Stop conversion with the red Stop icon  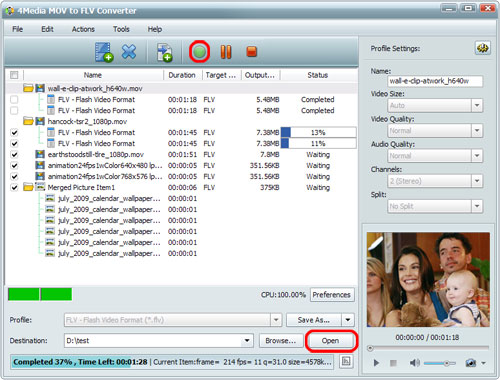coord(252,52)
